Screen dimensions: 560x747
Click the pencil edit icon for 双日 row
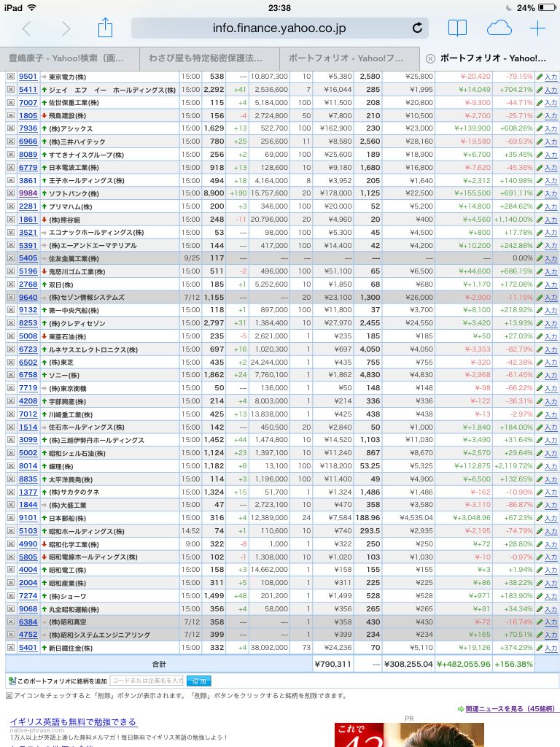coord(540,285)
